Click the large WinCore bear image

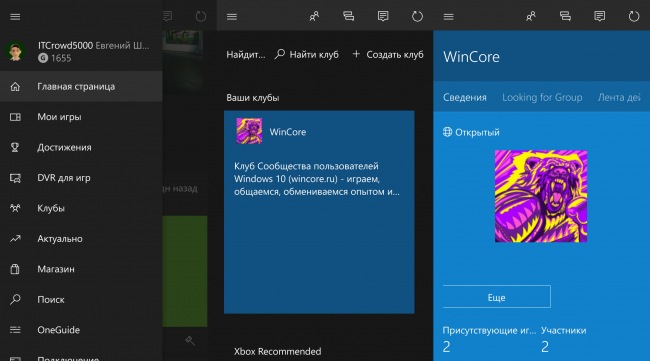tap(541, 196)
